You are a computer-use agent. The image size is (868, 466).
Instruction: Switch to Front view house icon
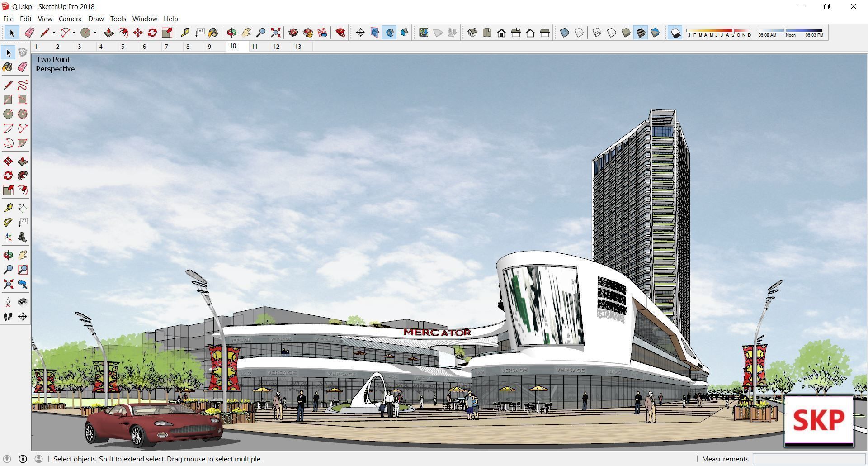(x=501, y=33)
